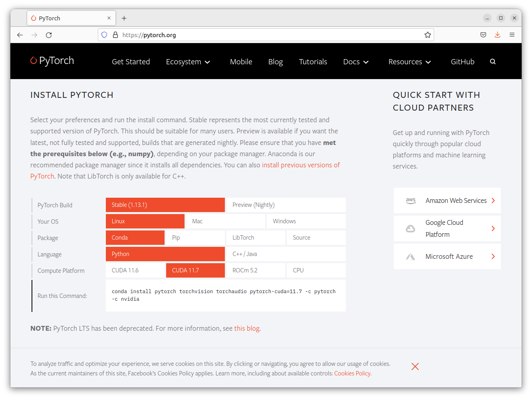Choose Mac as your OS
This screenshot has width=532, height=399.
(x=226, y=221)
